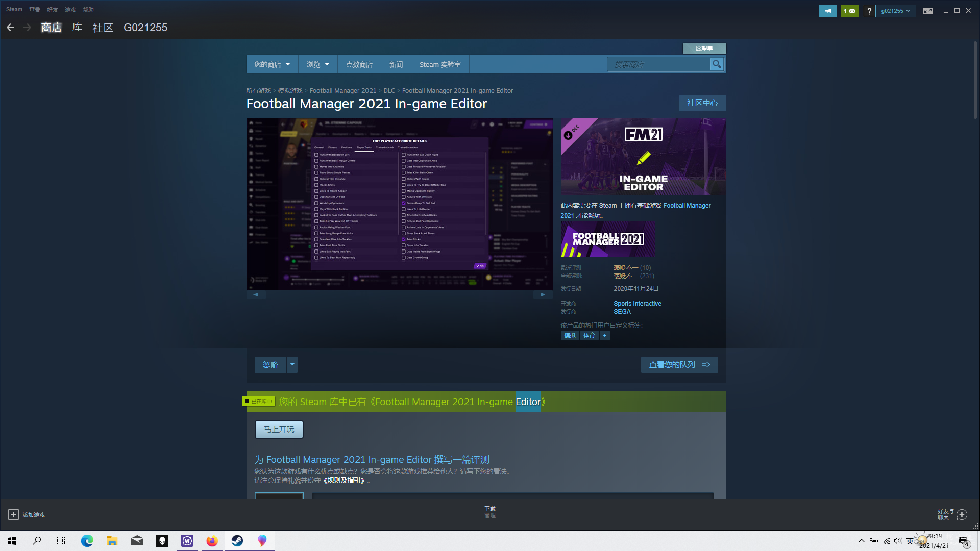The width and height of the screenshot is (980, 551).
Task: Go to the 商店 tab
Action: coord(51,27)
